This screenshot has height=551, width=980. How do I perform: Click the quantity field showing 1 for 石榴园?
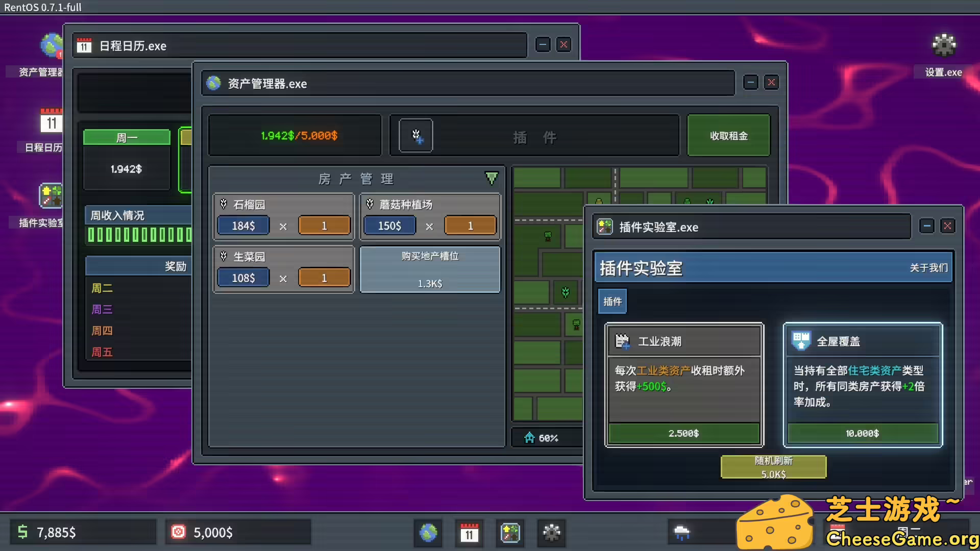tap(325, 225)
